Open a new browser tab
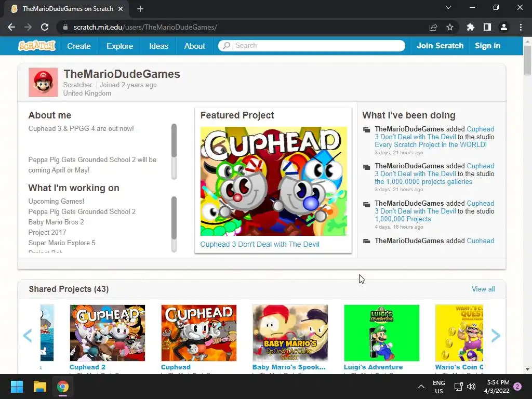 tap(140, 9)
